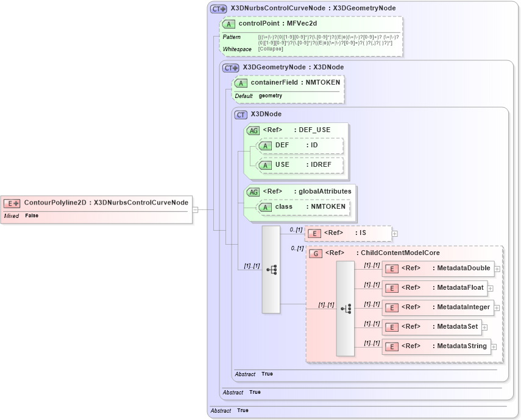Select the DEF_USE group label
521x420 pixels.
pos(296,130)
